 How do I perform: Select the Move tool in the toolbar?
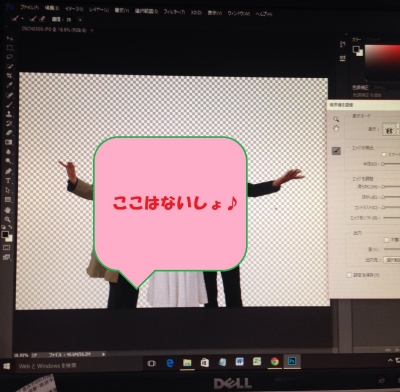click(x=9, y=39)
